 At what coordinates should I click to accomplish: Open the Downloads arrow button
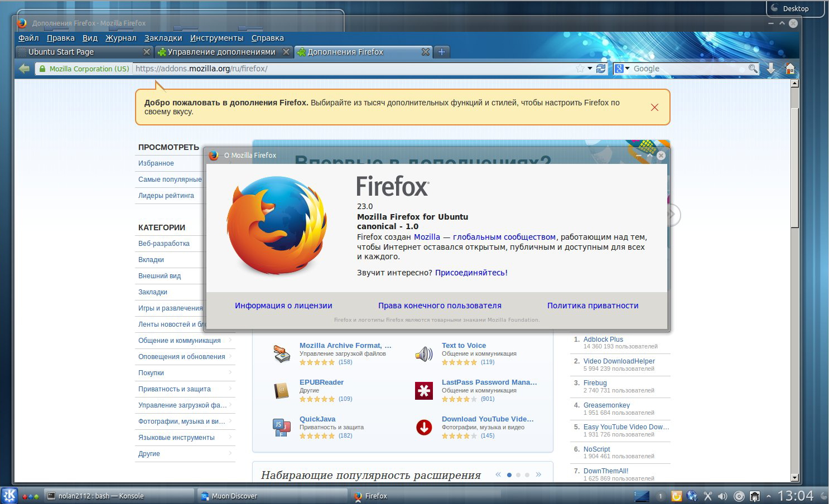[x=771, y=69]
